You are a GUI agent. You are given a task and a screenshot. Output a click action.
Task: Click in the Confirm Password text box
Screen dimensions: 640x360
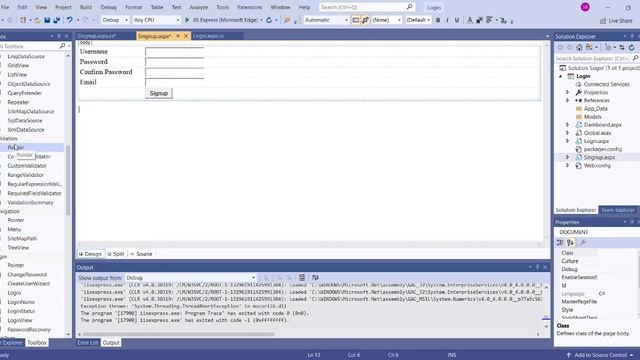click(x=175, y=72)
